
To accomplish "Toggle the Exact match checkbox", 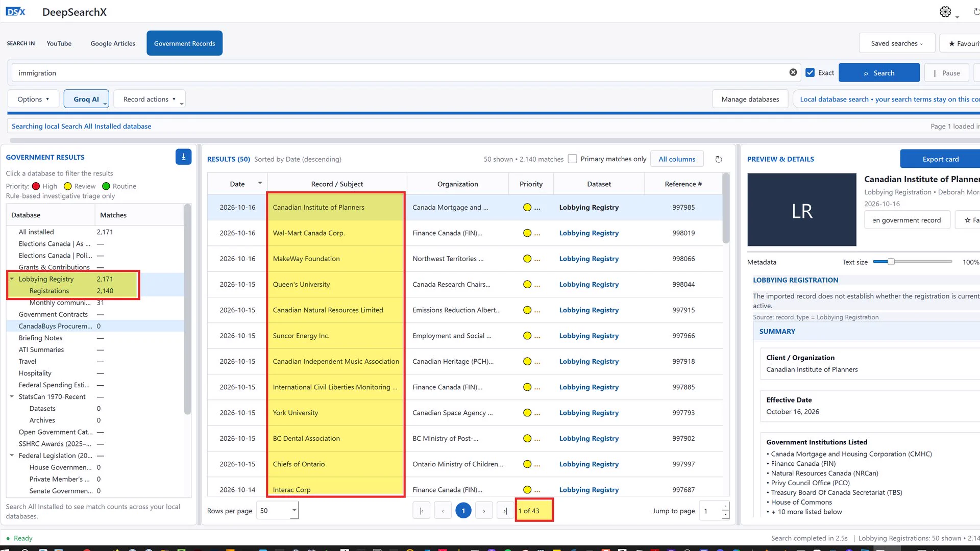I will click(x=810, y=72).
